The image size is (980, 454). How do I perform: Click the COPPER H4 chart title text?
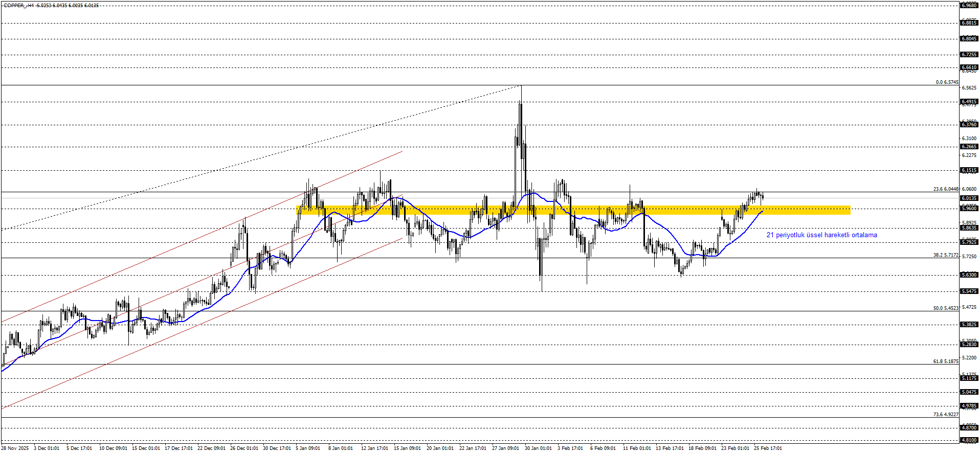[x=51, y=6]
